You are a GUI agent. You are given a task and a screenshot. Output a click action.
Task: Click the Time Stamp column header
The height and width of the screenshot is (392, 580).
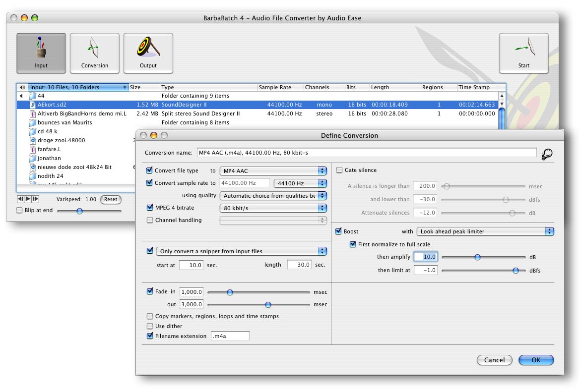pyautogui.click(x=477, y=87)
